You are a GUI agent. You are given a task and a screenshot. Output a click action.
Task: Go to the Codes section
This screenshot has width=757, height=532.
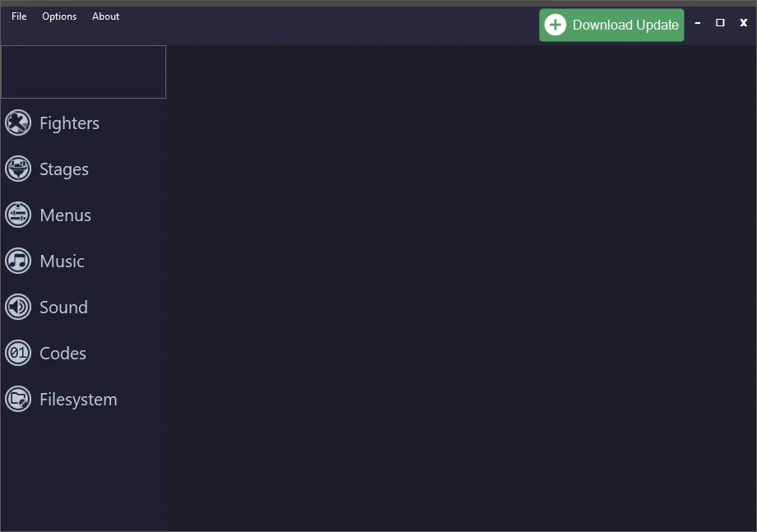click(63, 353)
